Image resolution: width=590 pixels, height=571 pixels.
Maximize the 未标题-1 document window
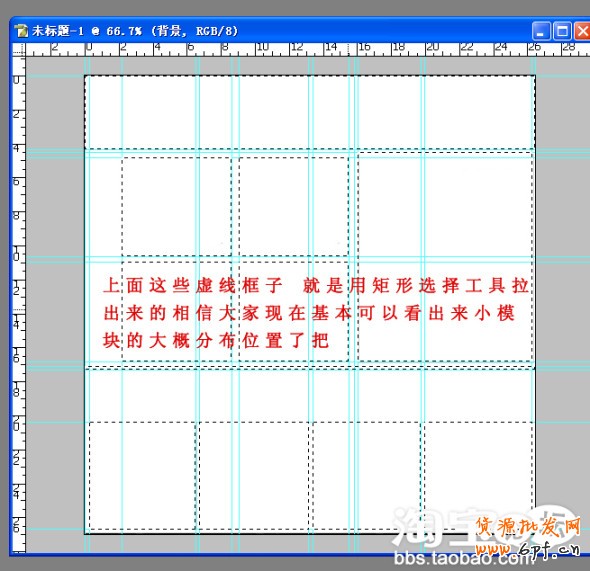pyautogui.click(x=562, y=31)
